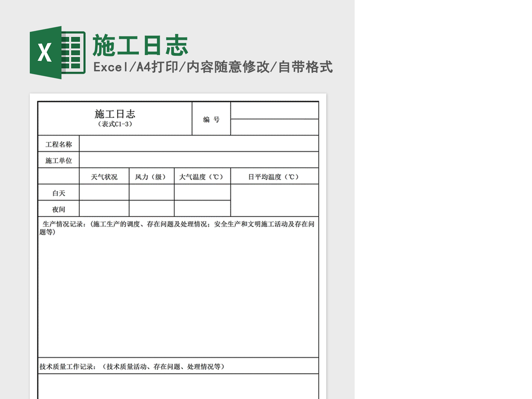Click the 夜间 天气状况 empty cell
This screenshot has height=399, width=532.
(x=104, y=208)
